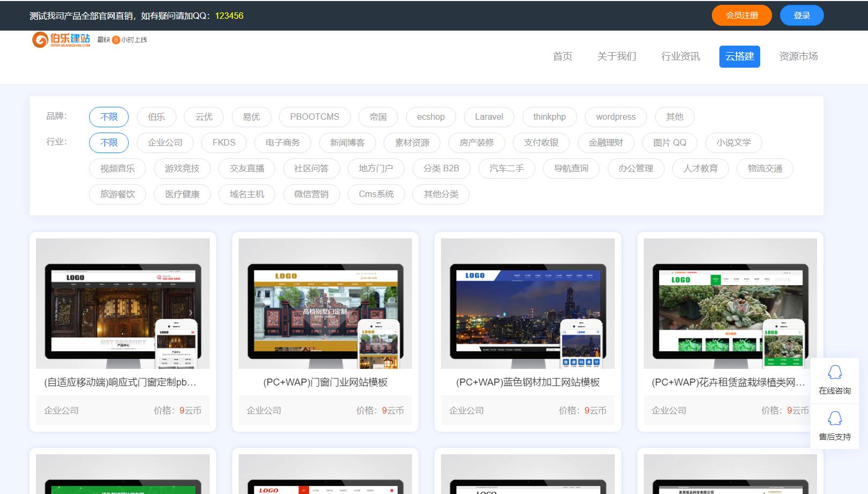Filter industry by 游戏竞技

click(182, 168)
